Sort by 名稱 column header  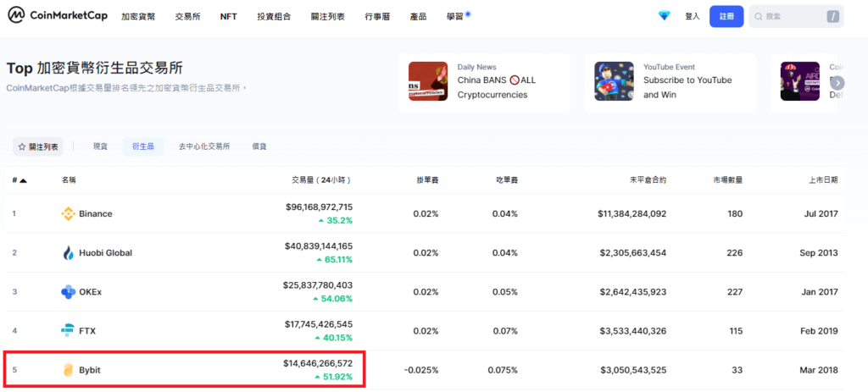(69, 180)
